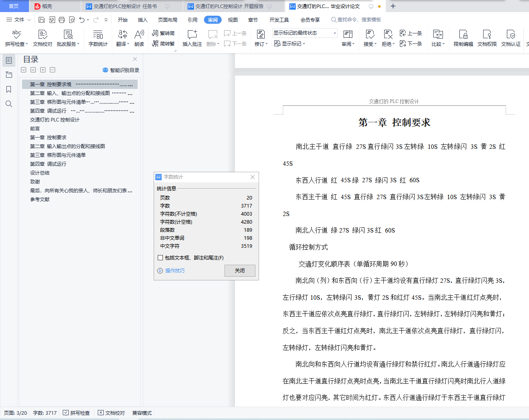Open the 视图 ribbon tab

point(233,20)
